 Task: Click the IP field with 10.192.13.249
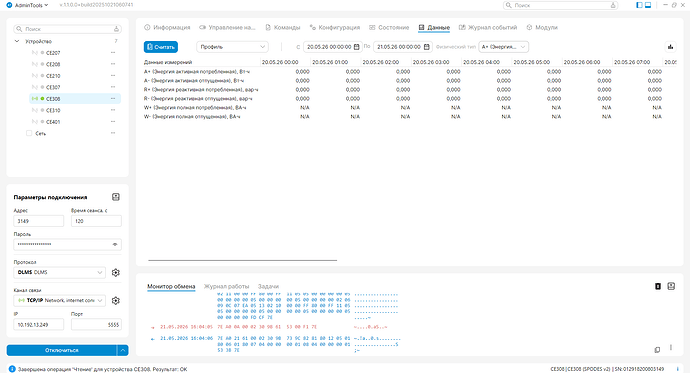coord(39,325)
